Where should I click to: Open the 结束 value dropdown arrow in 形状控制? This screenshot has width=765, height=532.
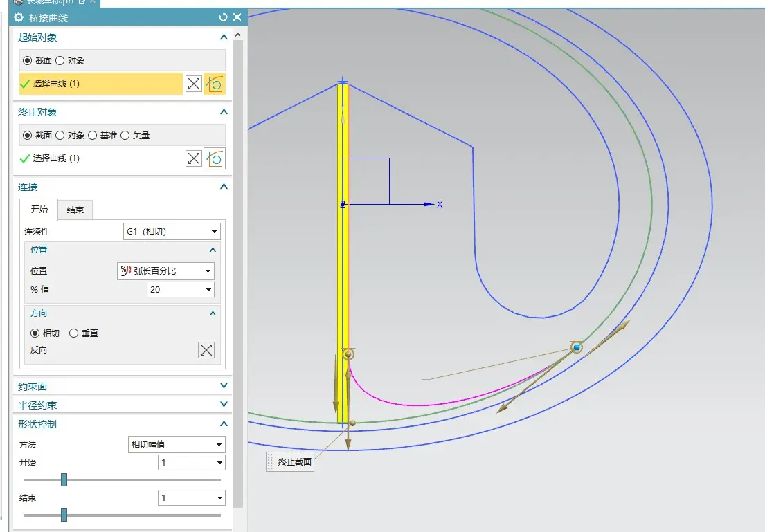(220, 498)
